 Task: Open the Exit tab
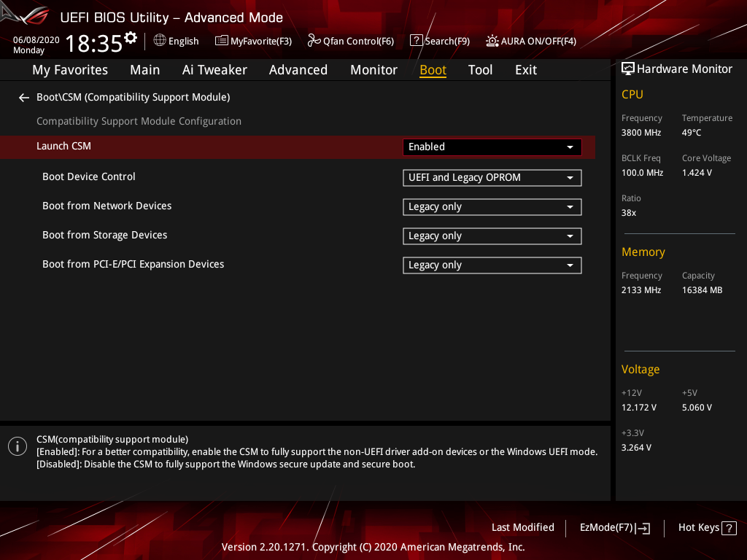coord(526,70)
